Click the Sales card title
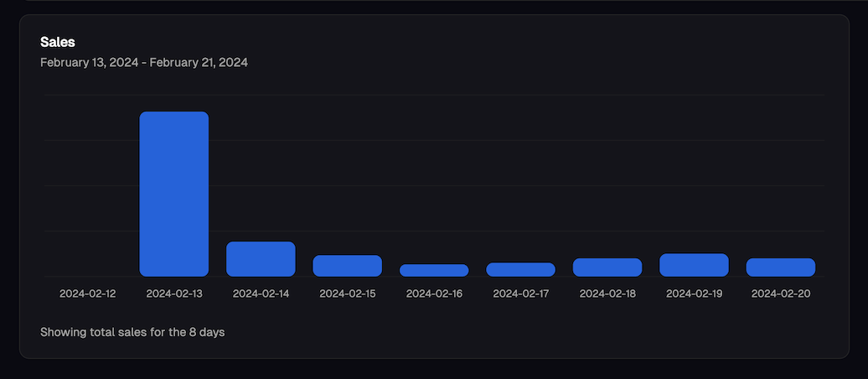 click(x=58, y=42)
